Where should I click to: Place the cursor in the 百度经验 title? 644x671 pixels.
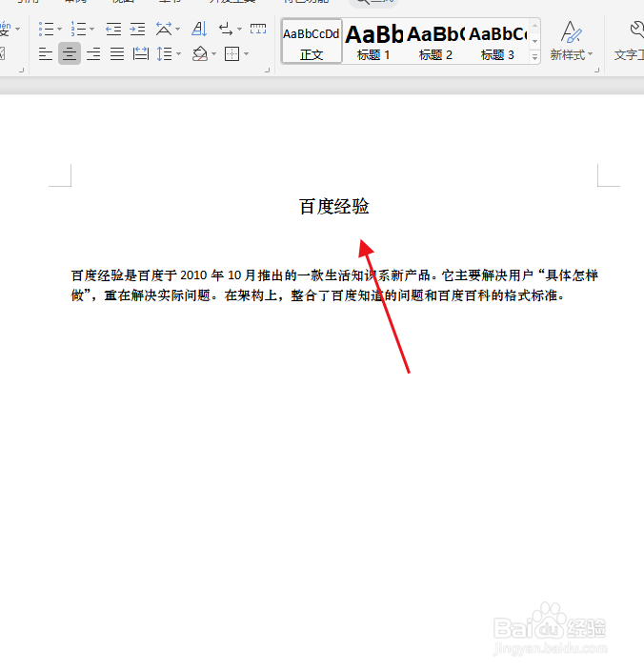334,207
